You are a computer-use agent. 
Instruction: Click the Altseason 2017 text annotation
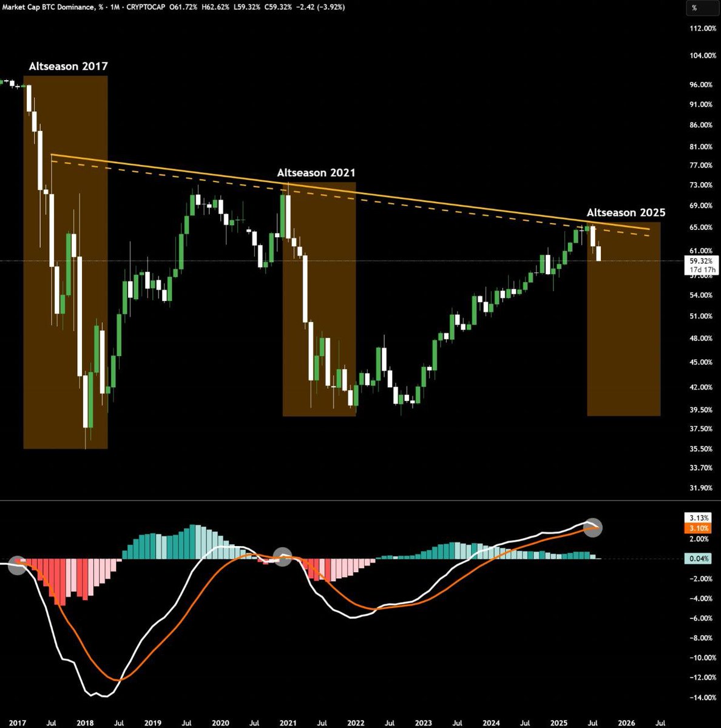[x=68, y=66]
